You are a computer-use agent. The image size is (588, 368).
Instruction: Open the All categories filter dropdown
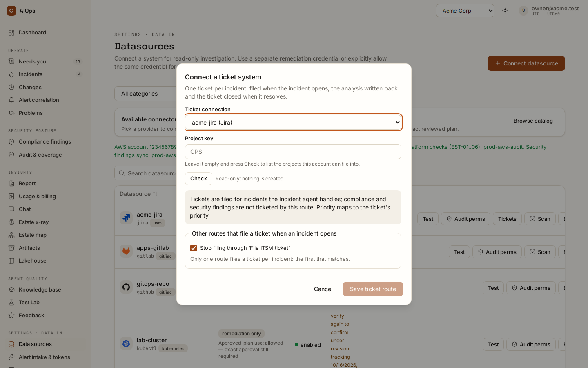[x=145, y=94]
